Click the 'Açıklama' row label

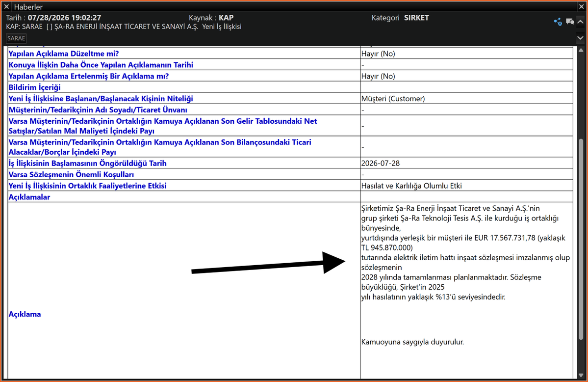pos(25,314)
